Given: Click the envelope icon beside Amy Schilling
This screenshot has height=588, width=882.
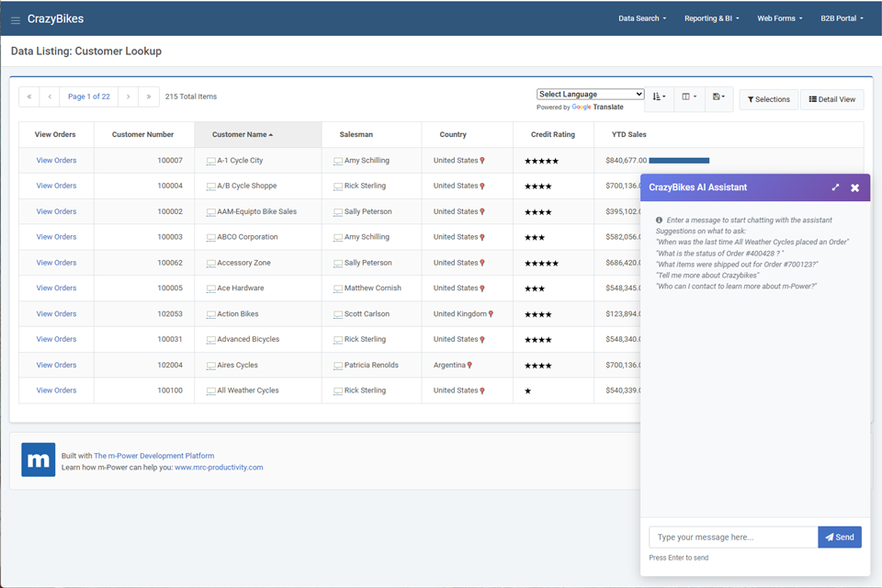Looking at the screenshot, I should coord(338,160).
